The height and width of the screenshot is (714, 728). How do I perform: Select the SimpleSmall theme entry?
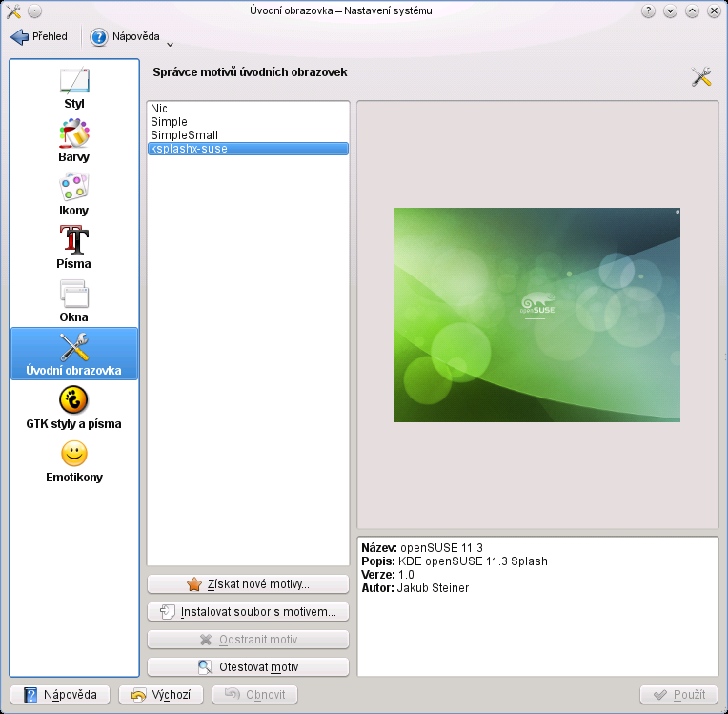[x=248, y=135]
